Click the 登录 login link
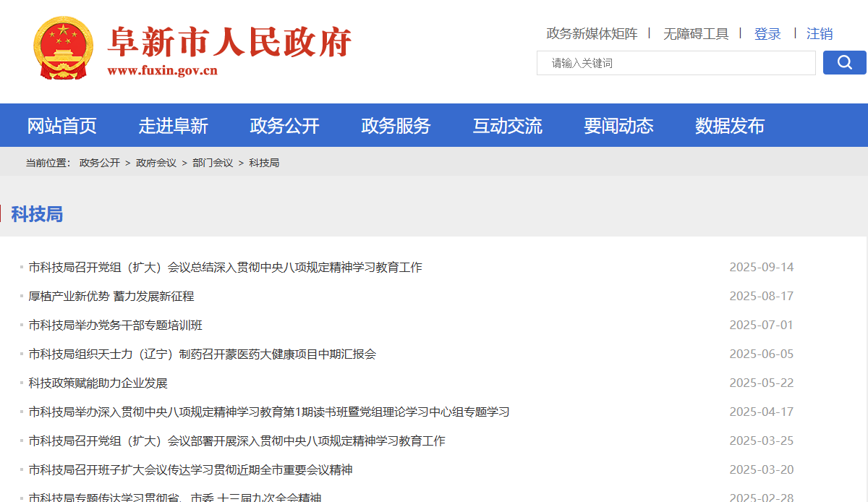The width and height of the screenshot is (868, 502). (767, 34)
